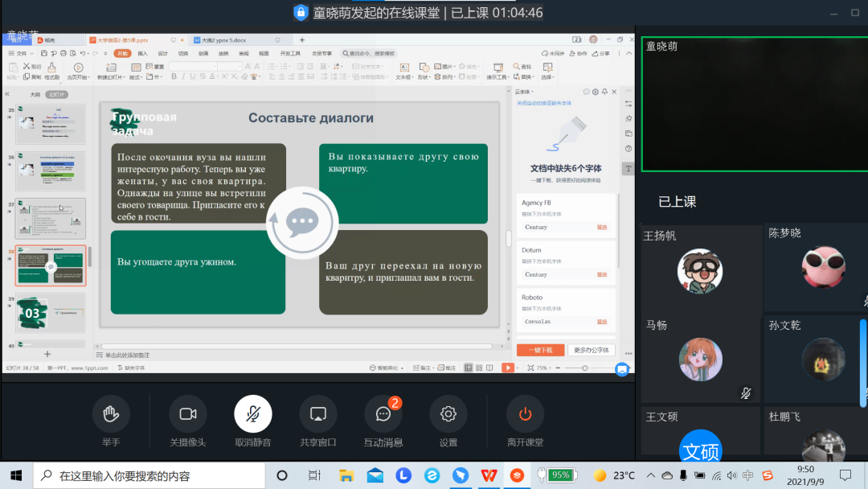Image resolution: width=868 pixels, height=489 pixels.
Task: Open Windows Start menu
Action: coord(16,475)
